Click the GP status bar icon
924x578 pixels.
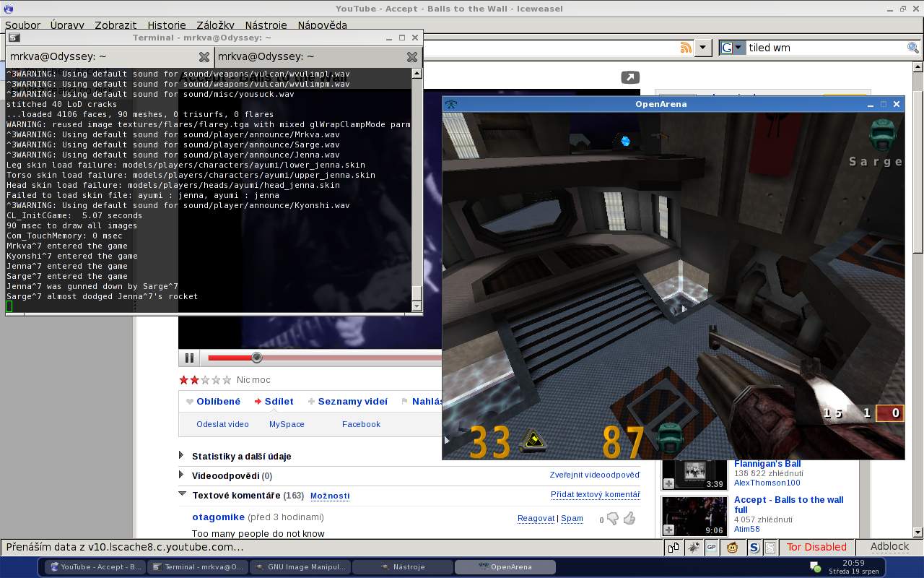(x=712, y=548)
